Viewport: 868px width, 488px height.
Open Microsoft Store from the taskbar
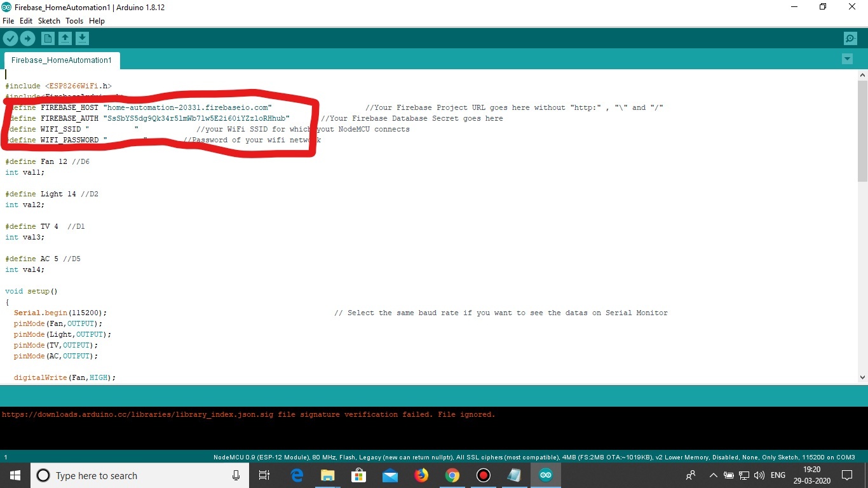tap(359, 475)
